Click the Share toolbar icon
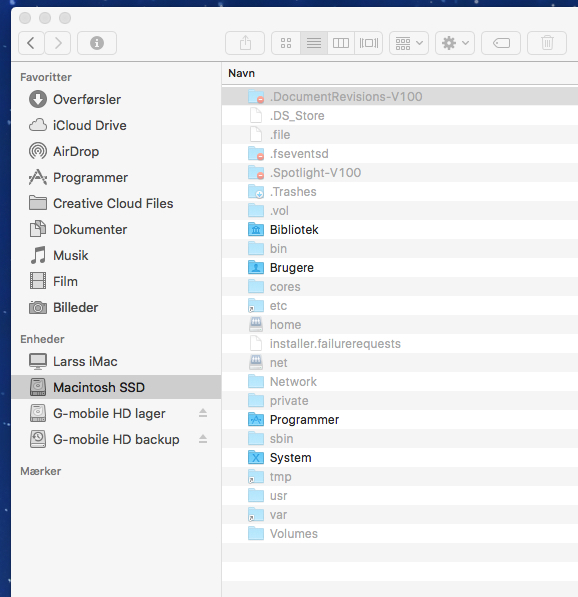Screen dimensions: 578x597 coord(245,43)
